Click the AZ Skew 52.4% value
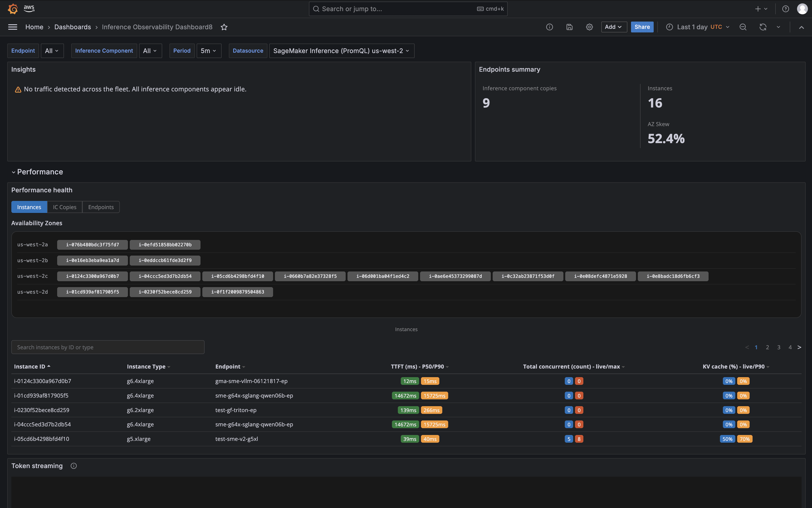This screenshot has height=508, width=812. coord(666,138)
